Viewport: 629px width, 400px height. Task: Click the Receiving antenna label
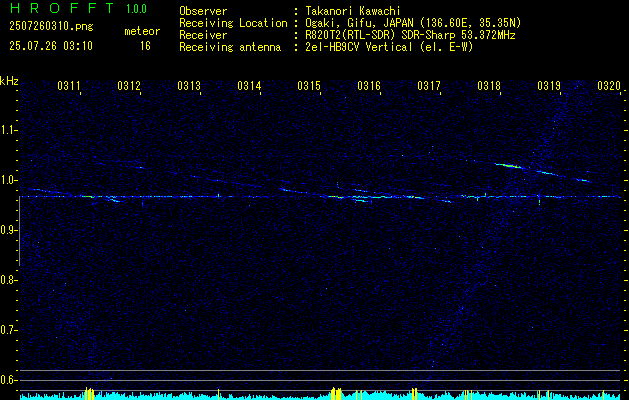point(230,47)
